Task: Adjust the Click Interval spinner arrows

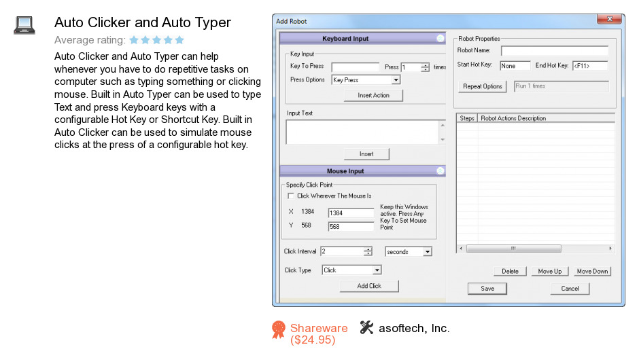Action: click(368, 252)
